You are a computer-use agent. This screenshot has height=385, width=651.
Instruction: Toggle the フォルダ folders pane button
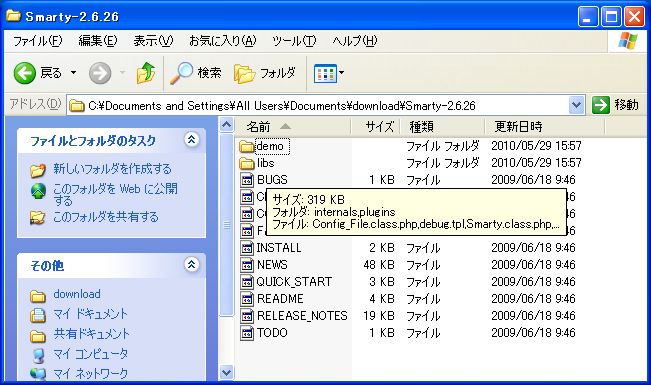[265, 73]
